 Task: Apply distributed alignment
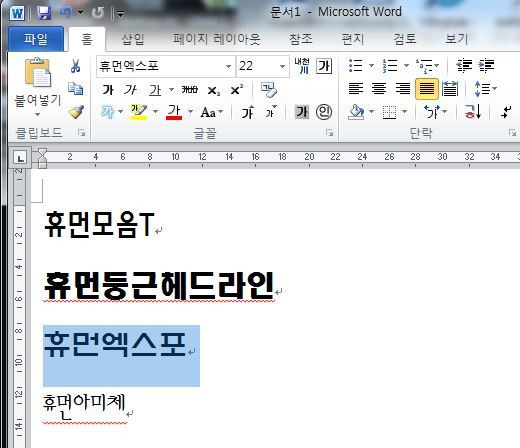coord(450,89)
